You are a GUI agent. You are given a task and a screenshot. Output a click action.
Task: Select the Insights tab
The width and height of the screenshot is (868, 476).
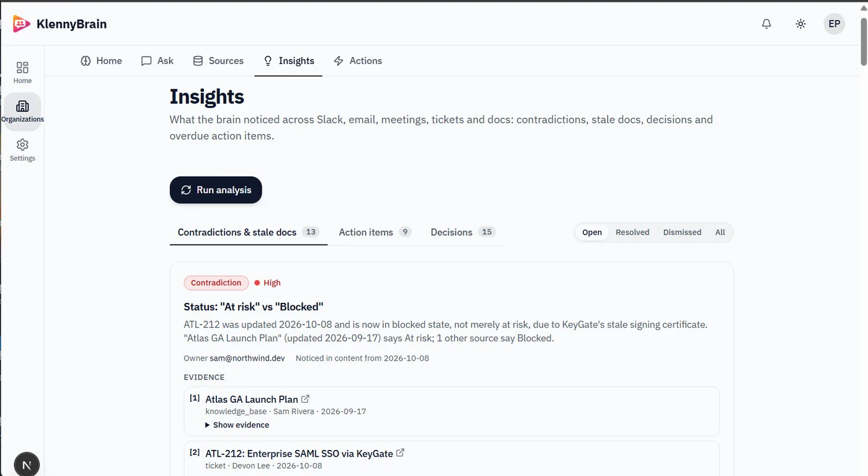pyautogui.click(x=288, y=61)
